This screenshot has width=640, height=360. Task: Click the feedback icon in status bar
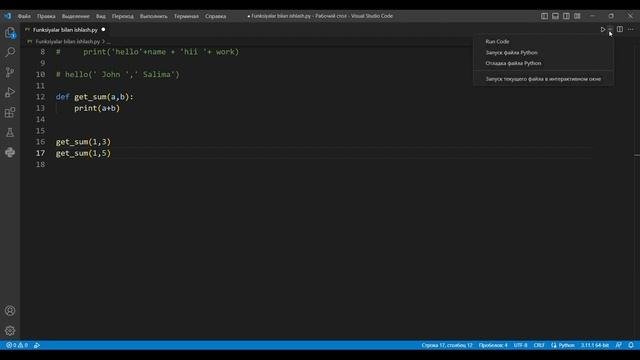pyautogui.click(x=618, y=345)
